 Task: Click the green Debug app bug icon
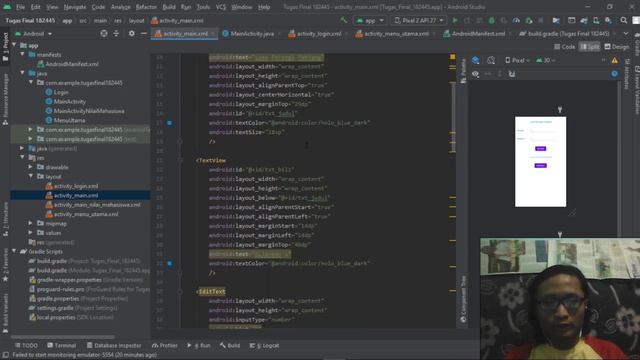(x=492, y=20)
